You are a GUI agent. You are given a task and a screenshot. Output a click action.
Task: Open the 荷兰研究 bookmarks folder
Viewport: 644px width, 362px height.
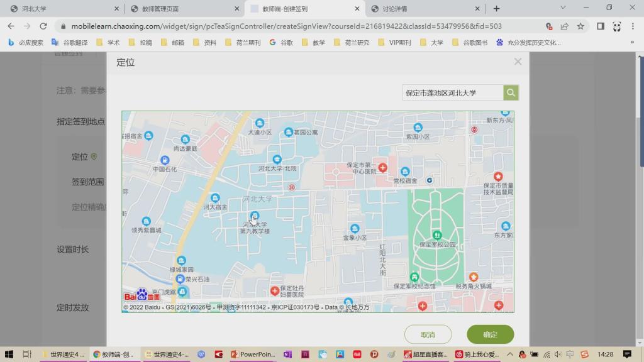coord(351,42)
